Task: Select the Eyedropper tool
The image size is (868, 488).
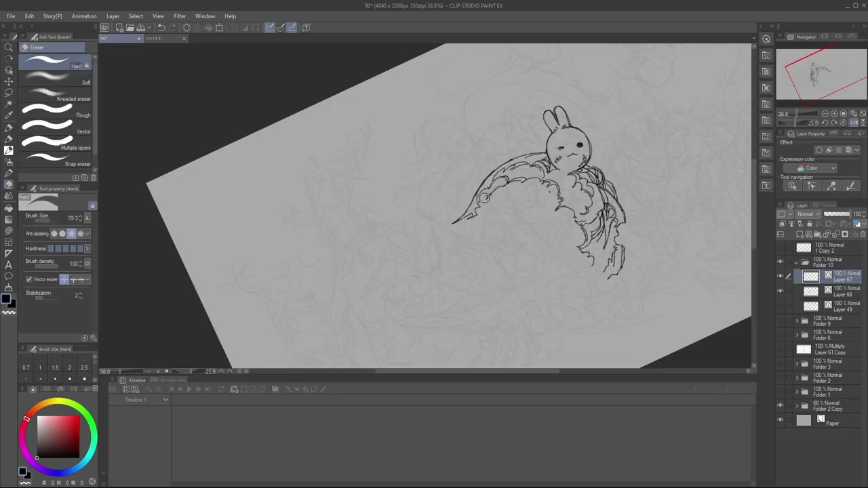Action: click(x=9, y=115)
